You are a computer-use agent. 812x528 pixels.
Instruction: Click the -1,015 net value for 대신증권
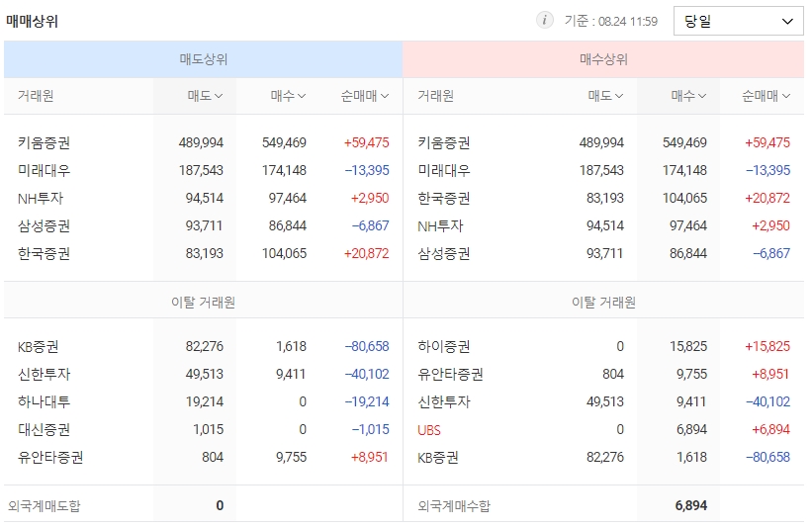tap(370, 430)
